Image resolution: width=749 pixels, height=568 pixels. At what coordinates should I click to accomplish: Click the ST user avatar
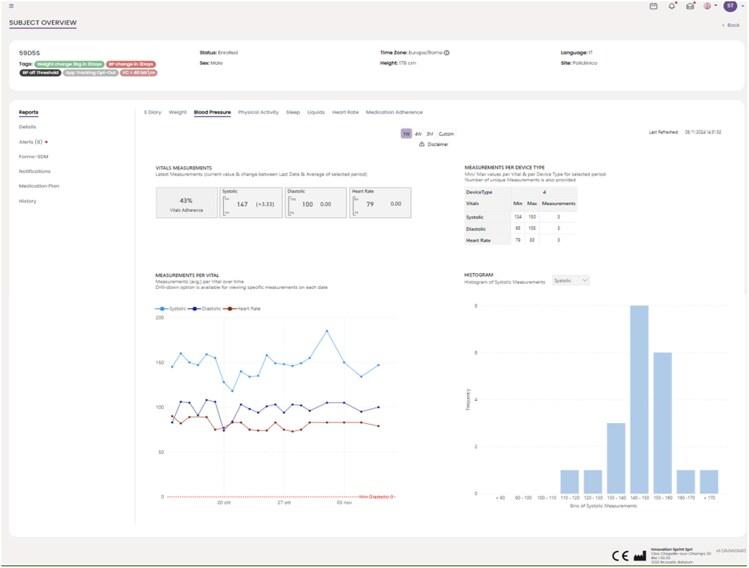tap(729, 6)
